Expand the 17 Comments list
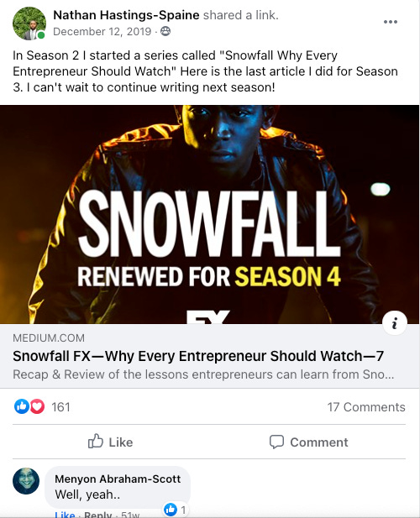 pyautogui.click(x=366, y=407)
